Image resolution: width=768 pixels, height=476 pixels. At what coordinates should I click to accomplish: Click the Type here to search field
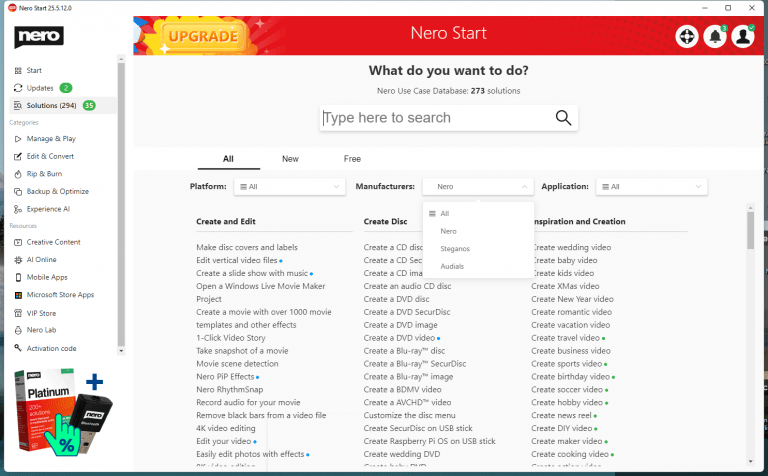[435, 118]
